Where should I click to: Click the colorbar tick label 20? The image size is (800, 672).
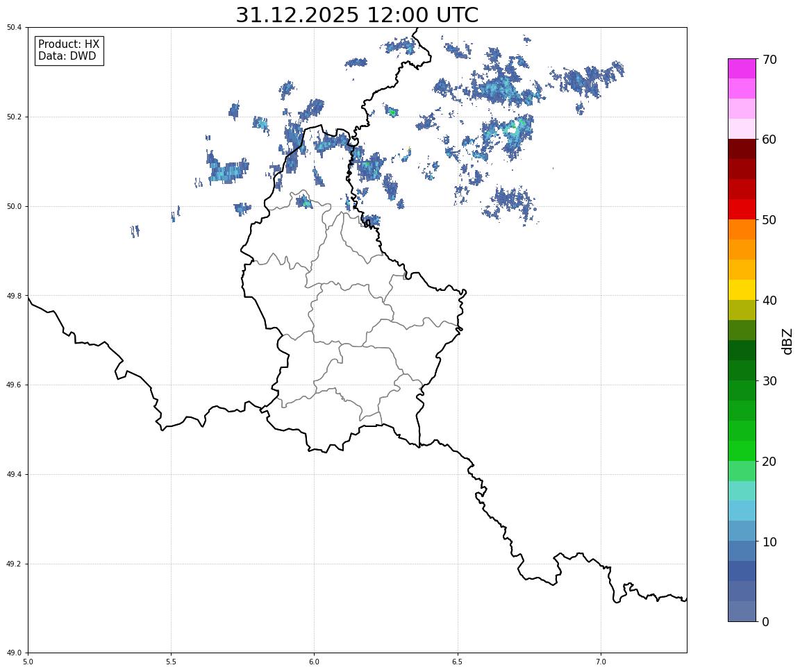click(x=769, y=462)
